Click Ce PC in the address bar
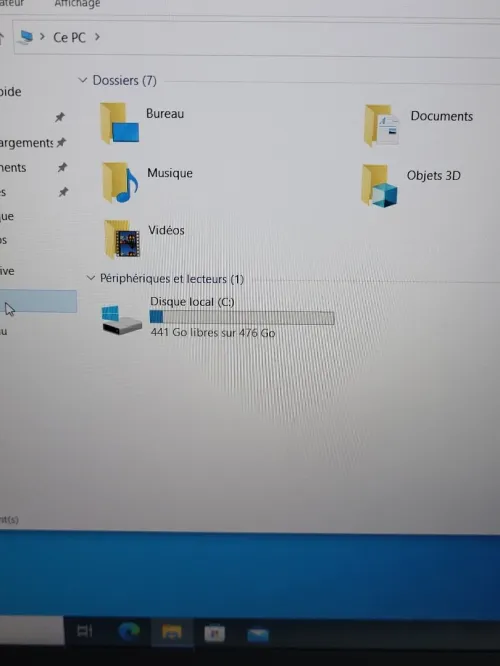Image resolution: width=500 pixels, height=666 pixels. tap(69, 37)
